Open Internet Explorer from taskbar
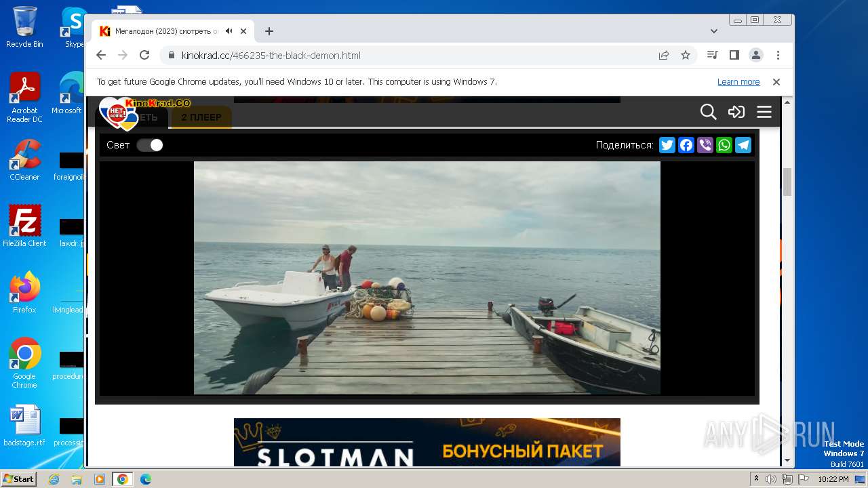868x488 pixels. click(54, 479)
